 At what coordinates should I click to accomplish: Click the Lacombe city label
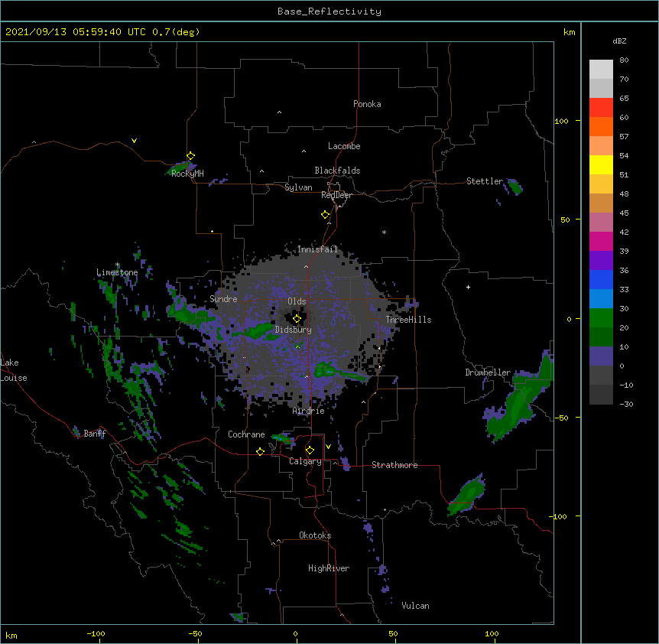[344, 146]
